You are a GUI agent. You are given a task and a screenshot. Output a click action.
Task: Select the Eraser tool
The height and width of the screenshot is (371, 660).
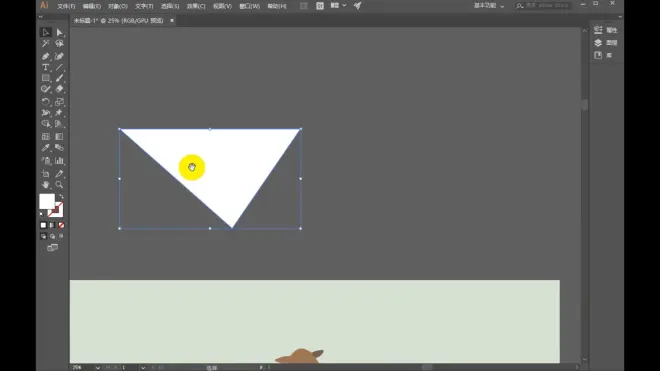(59, 89)
